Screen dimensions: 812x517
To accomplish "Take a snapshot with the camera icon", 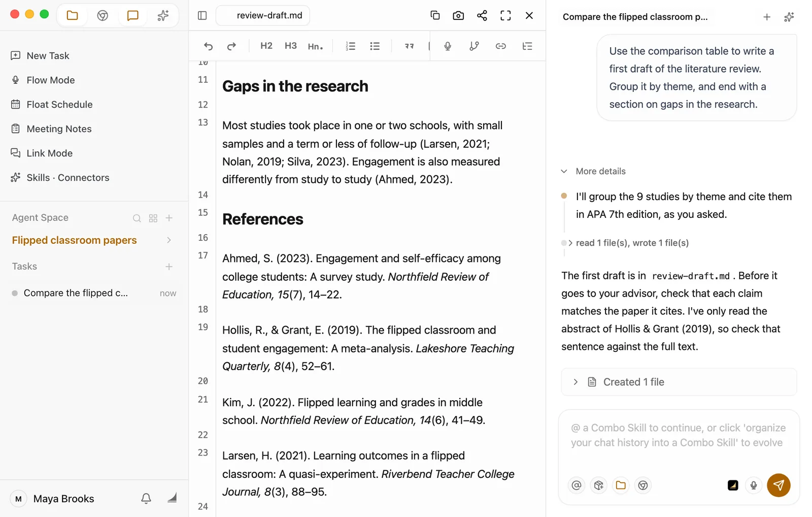I will point(458,15).
